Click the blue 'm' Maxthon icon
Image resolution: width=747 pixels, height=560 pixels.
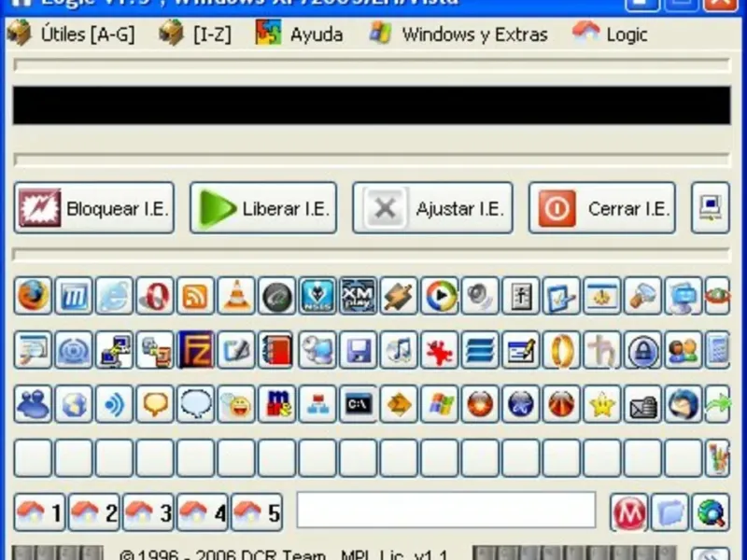(x=74, y=296)
